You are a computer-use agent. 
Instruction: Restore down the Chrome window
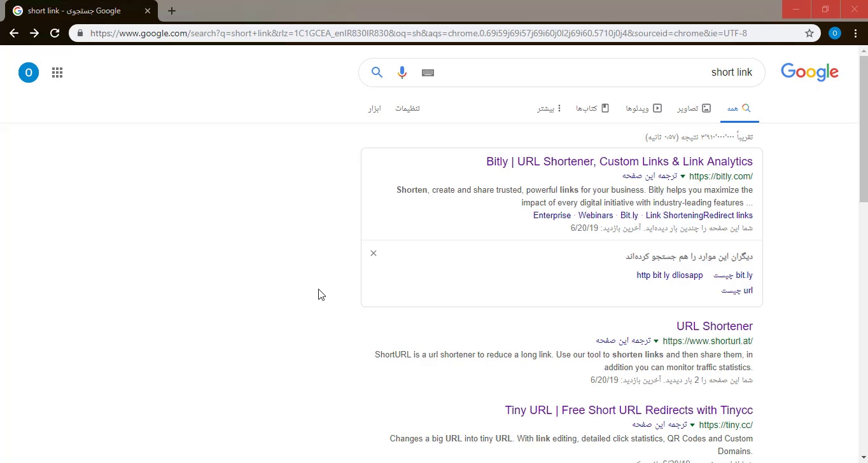coord(825,9)
